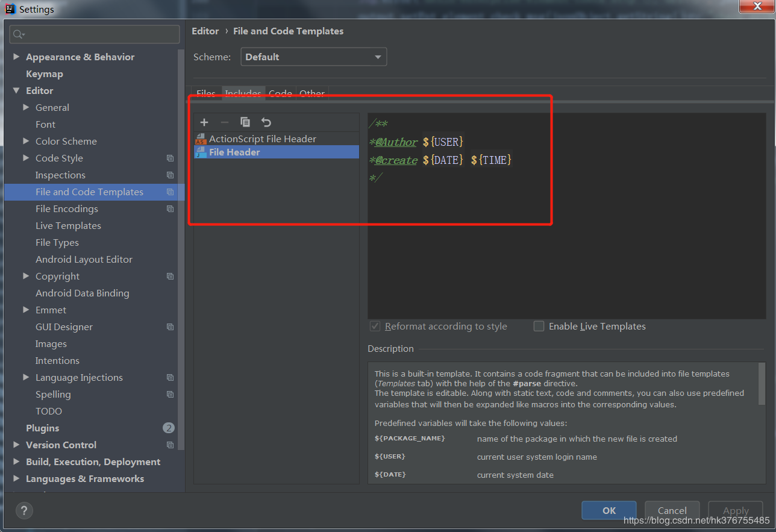The image size is (776, 532).
Task: Enable Live Templates checkbox
Action: tap(539, 326)
